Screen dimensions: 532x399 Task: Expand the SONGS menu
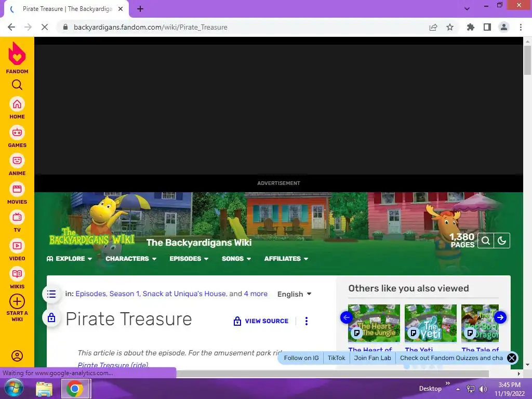[236, 259]
